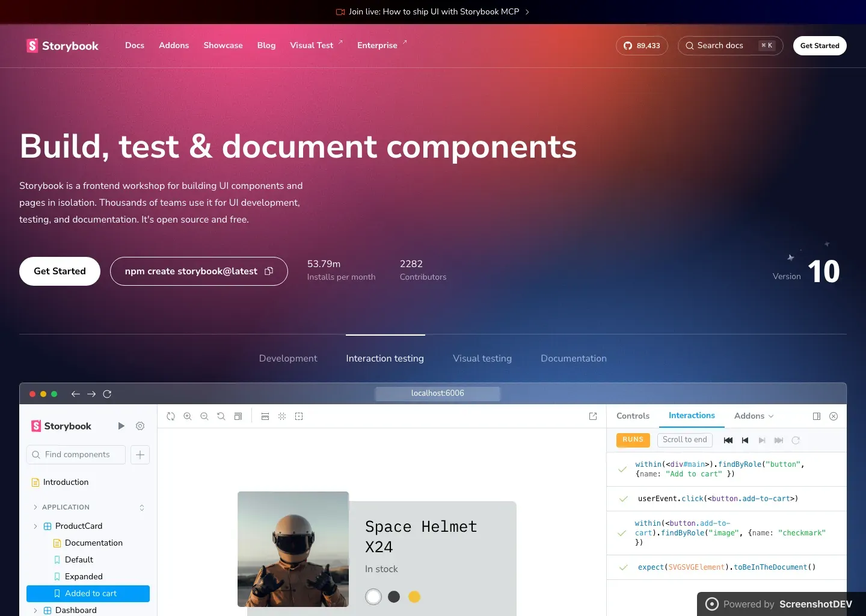Image resolution: width=866 pixels, height=616 pixels.
Task: Expand the ProductCard tree chevron
Action: coord(35,526)
